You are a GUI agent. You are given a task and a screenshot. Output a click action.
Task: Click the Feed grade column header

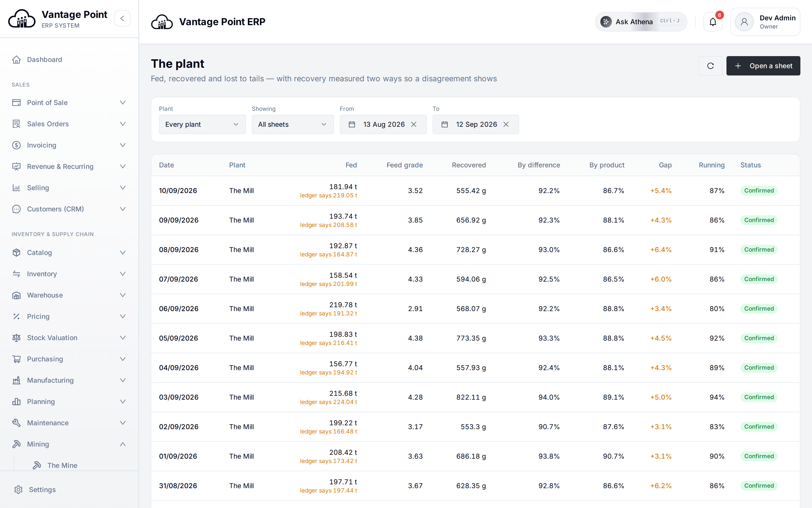coord(404,165)
